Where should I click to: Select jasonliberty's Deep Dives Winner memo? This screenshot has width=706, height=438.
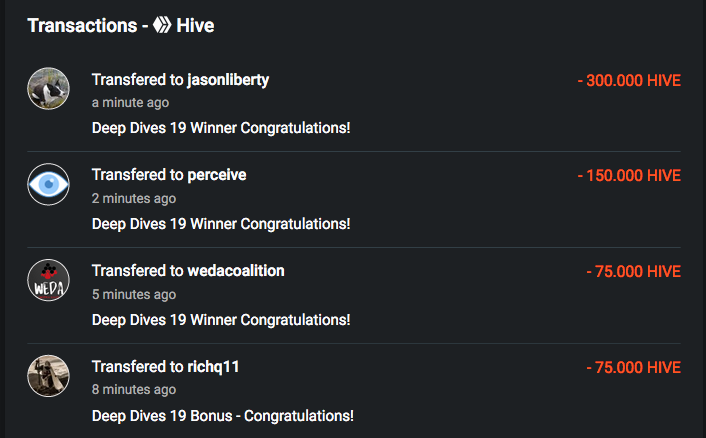click(x=221, y=128)
